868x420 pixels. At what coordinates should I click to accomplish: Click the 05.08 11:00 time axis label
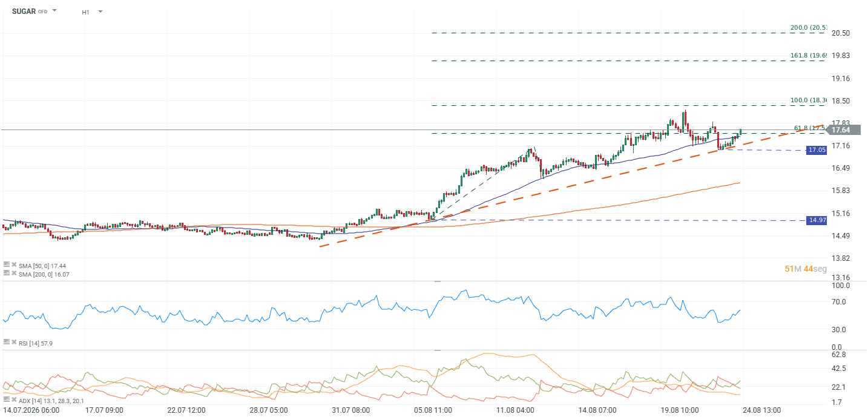click(433, 410)
